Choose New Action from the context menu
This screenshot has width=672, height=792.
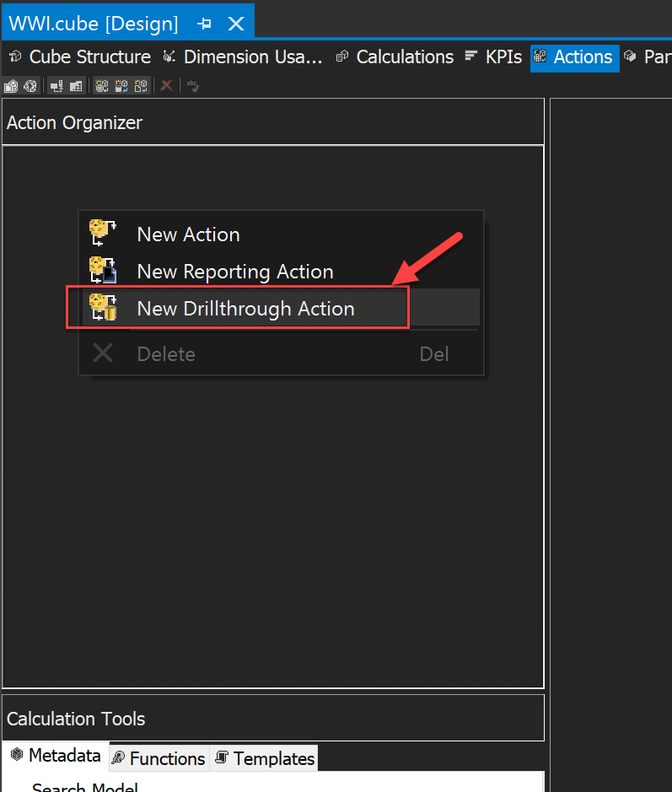[188, 234]
